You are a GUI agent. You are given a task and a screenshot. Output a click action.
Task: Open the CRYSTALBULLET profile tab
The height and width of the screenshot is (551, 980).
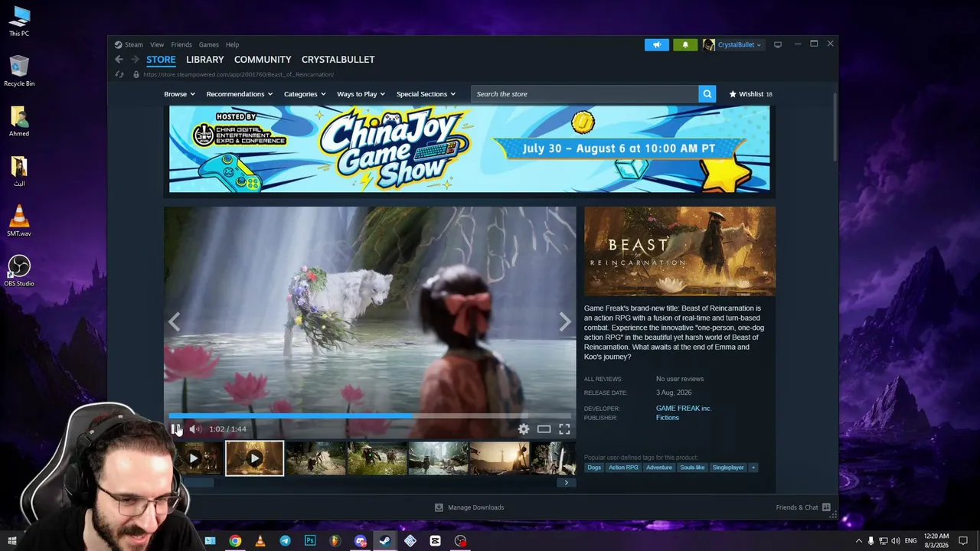[338, 60]
